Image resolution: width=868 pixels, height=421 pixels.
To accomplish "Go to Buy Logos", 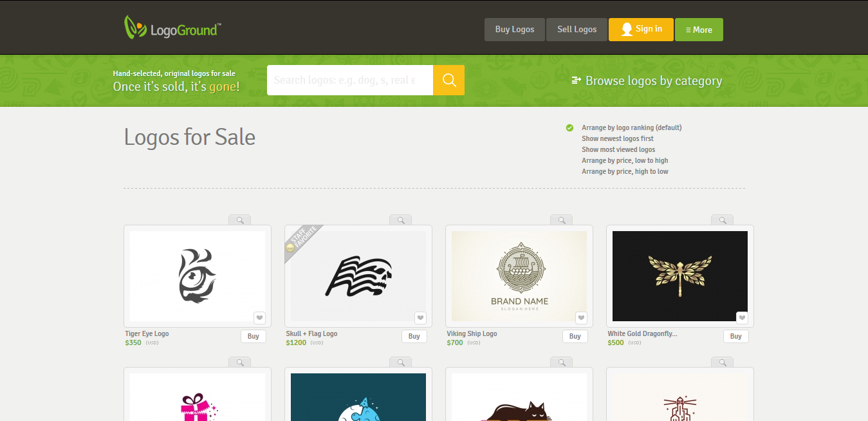I will [515, 30].
